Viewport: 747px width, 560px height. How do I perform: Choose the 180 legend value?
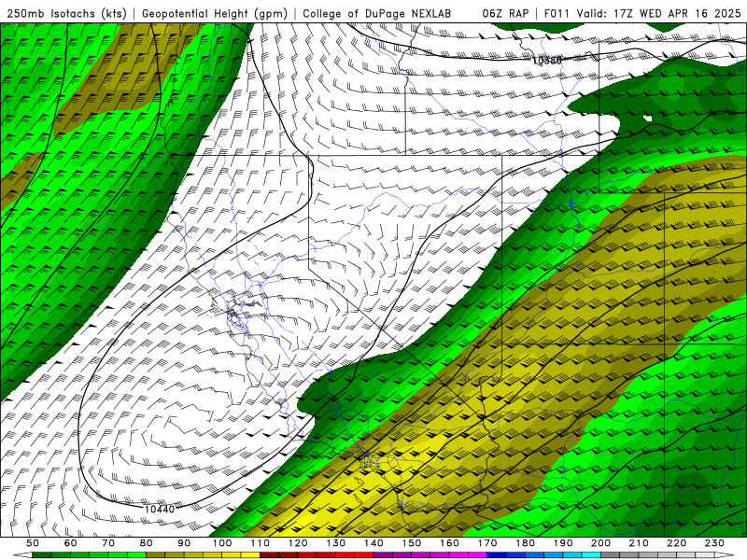(x=525, y=543)
